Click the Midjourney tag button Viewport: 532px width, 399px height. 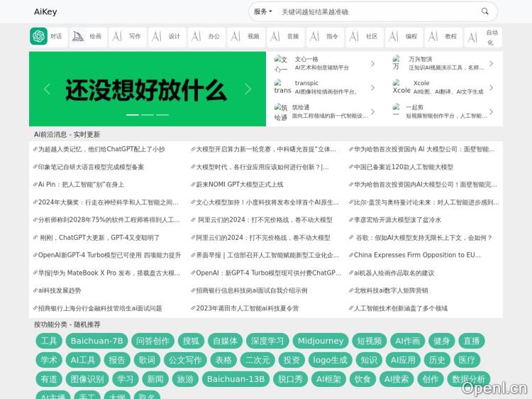tap(320, 341)
